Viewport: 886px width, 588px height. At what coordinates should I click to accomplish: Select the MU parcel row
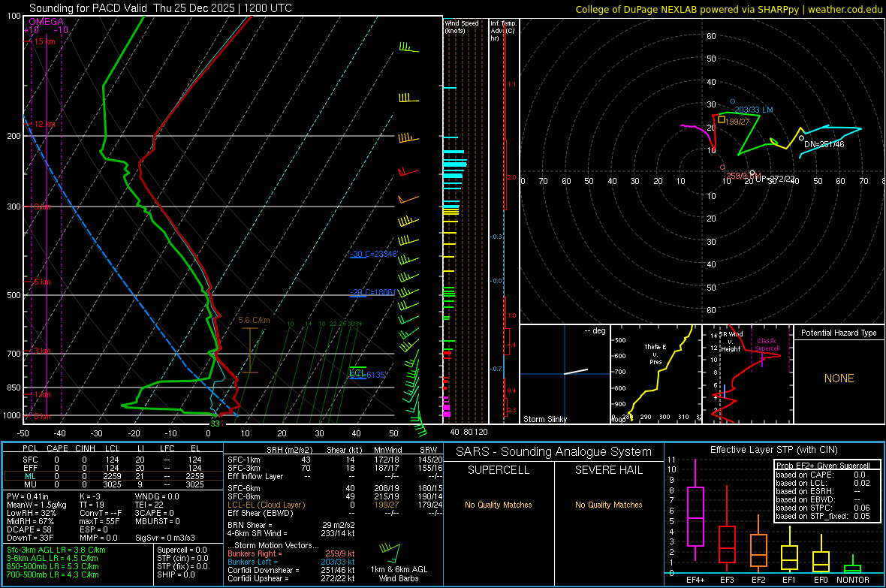[x=113, y=484]
